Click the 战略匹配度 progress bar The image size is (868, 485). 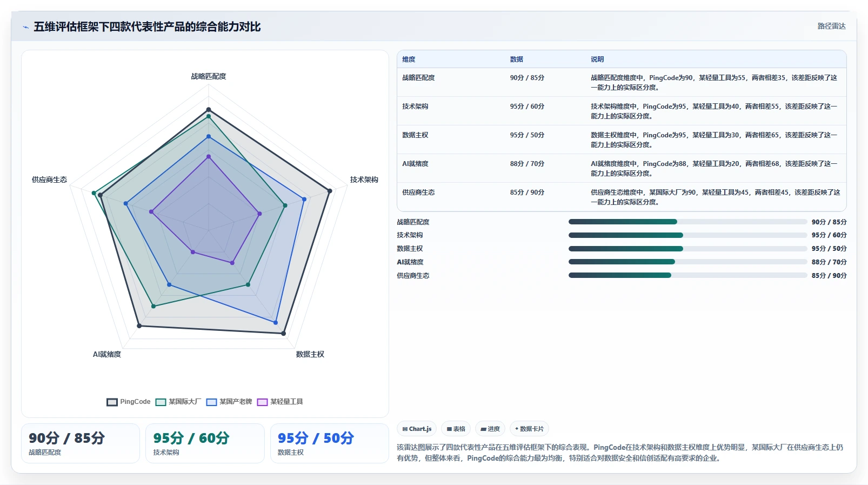pos(687,222)
